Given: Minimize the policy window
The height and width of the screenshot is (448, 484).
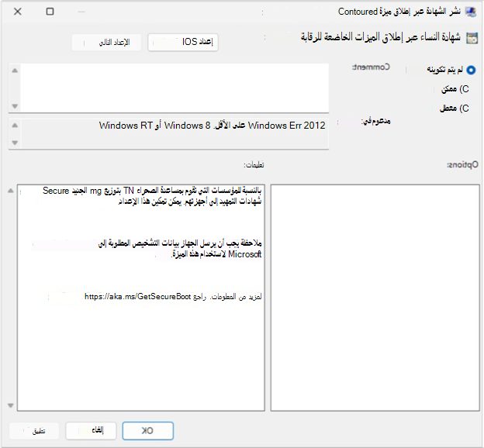Looking at the screenshot, I should (81, 12).
